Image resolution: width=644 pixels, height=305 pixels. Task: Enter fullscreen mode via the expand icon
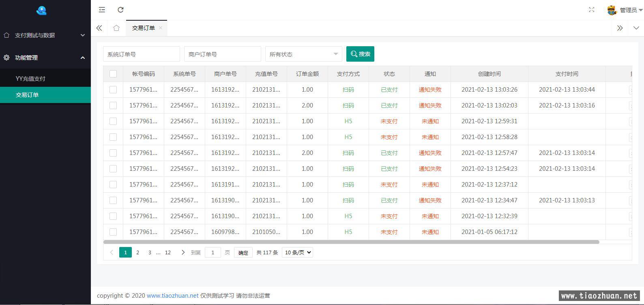click(x=591, y=10)
